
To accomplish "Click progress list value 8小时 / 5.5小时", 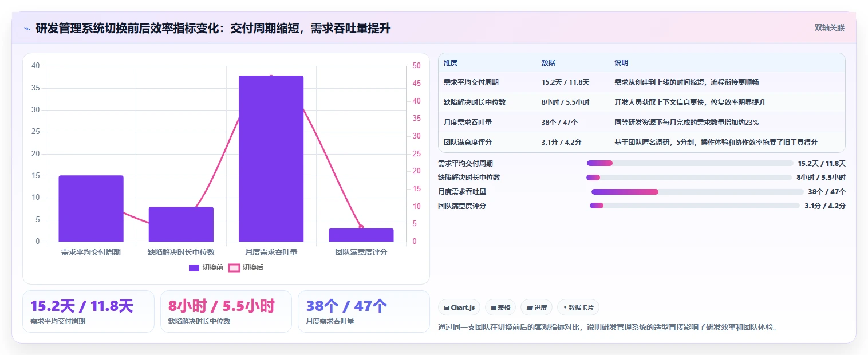I will 821,178.
